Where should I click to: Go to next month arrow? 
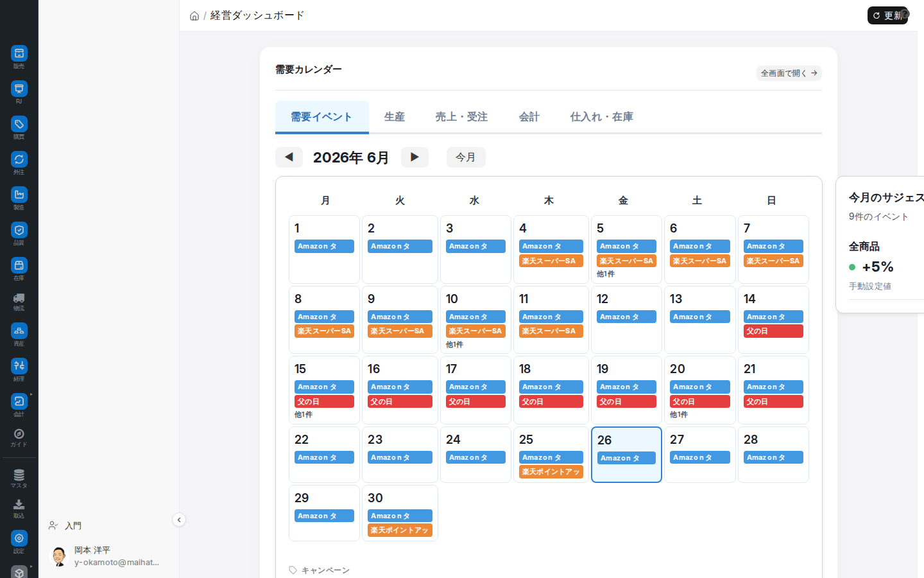[415, 157]
